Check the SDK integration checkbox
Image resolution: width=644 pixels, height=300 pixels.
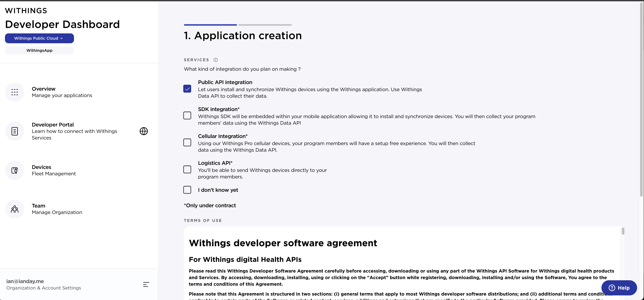click(187, 116)
